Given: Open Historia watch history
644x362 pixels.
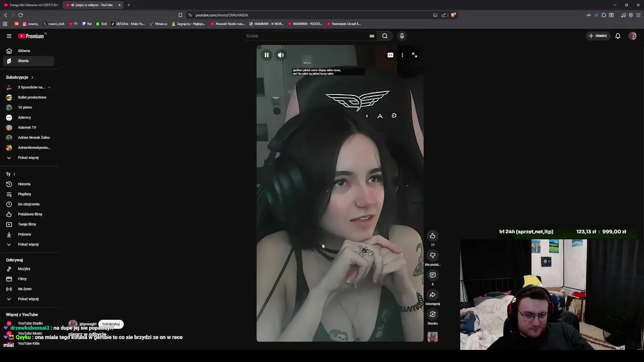Looking at the screenshot, I should (x=29, y=184).
